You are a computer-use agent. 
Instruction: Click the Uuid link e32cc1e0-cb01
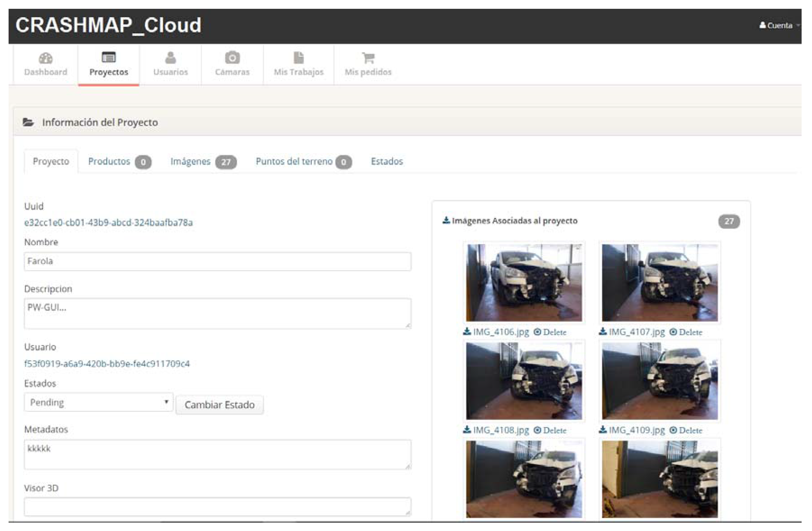(x=108, y=223)
